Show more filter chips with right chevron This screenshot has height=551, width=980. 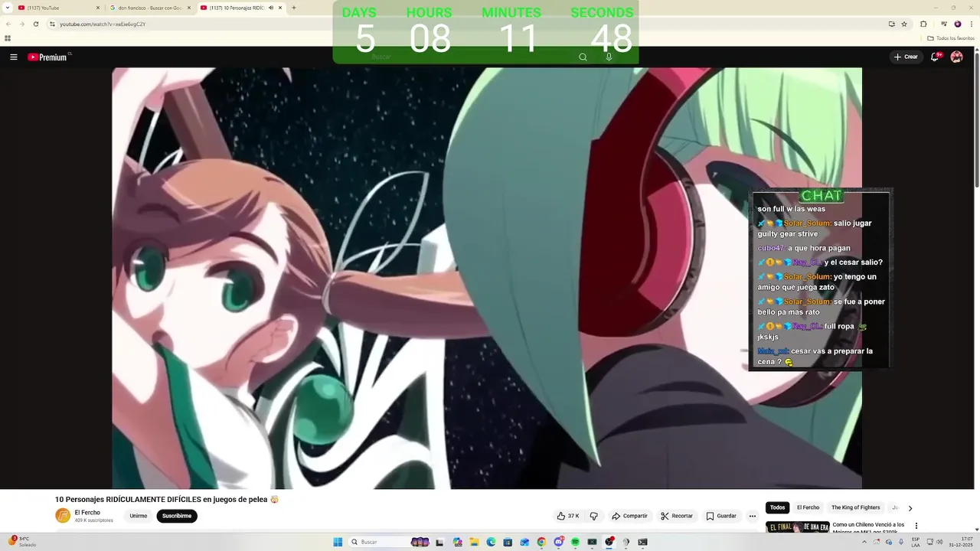pos(910,508)
